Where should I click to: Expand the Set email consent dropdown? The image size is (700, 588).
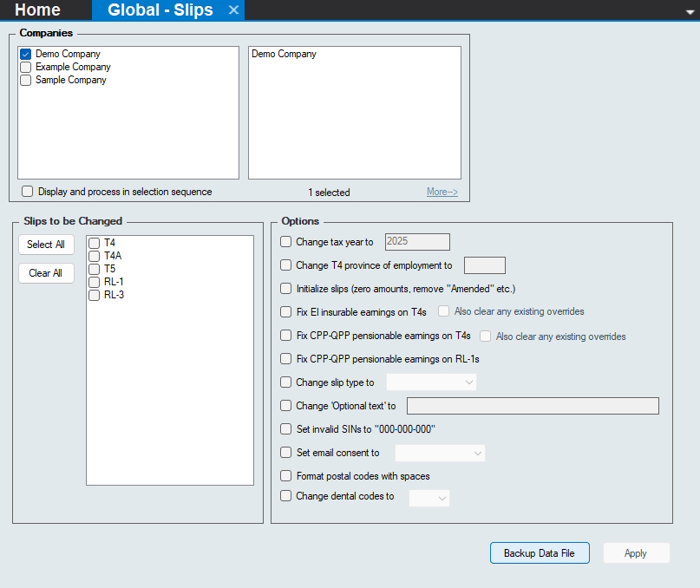[440, 453]
